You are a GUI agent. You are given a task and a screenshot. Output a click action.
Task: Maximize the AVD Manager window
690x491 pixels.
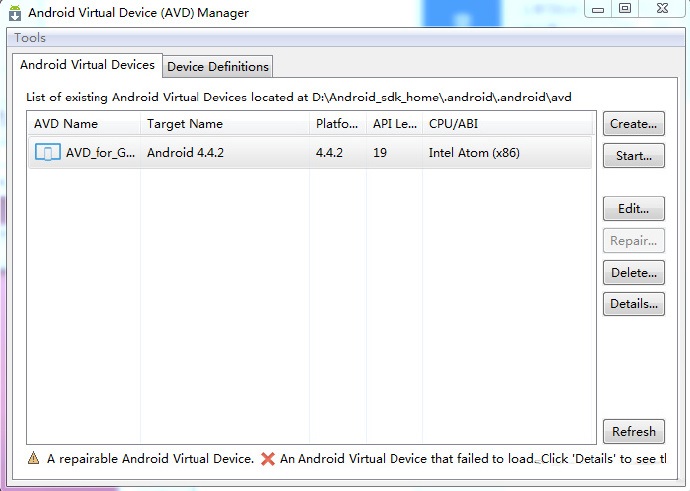pyautogui.click(x=625, y=8)
